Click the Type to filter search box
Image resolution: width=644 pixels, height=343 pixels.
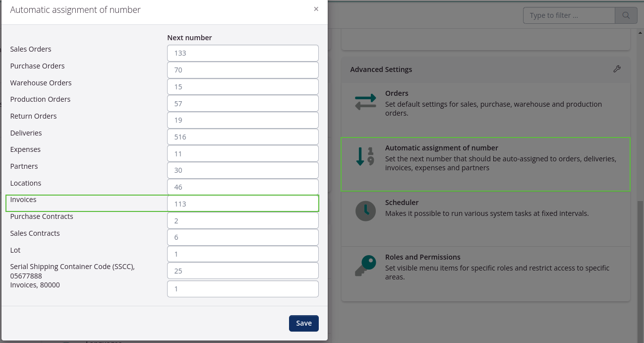tap(569, 15)
